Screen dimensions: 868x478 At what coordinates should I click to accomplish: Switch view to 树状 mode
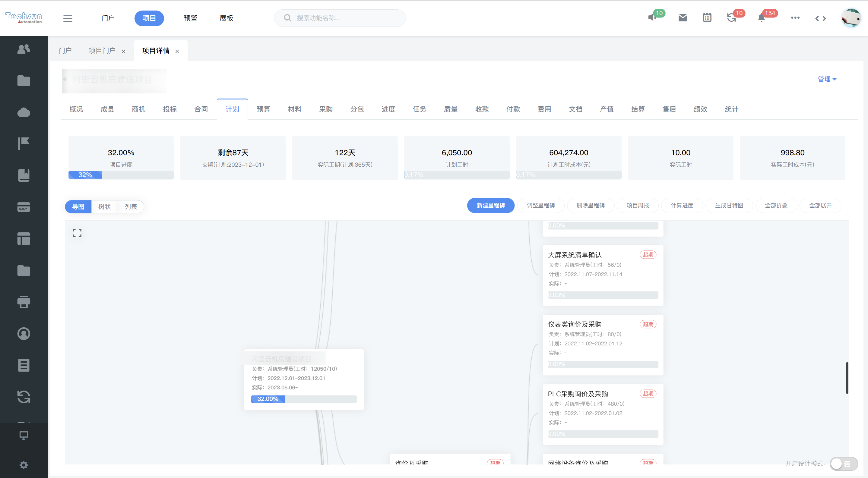click(x=104, y=206)
